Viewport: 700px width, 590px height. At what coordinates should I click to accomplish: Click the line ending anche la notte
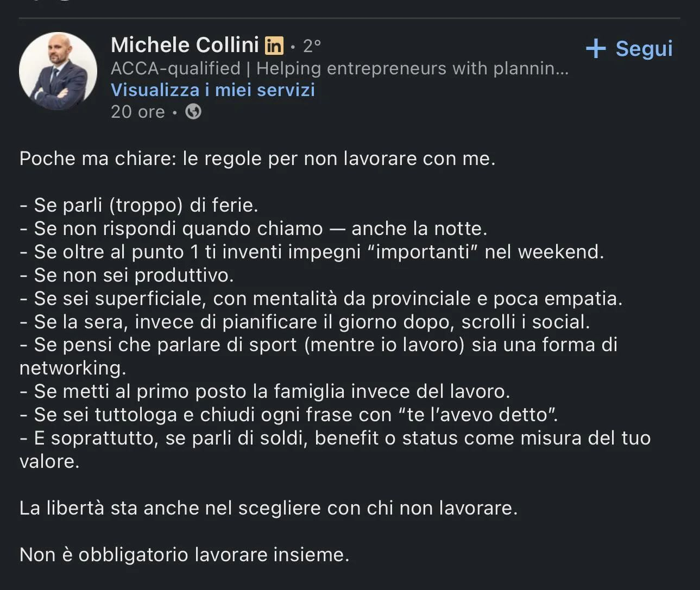(254, 229)
